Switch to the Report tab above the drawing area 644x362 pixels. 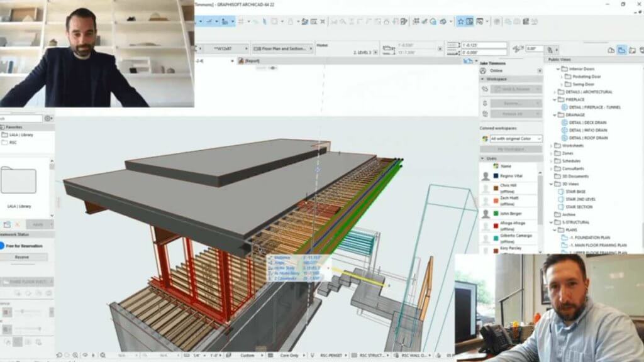(x=250, y=62)
